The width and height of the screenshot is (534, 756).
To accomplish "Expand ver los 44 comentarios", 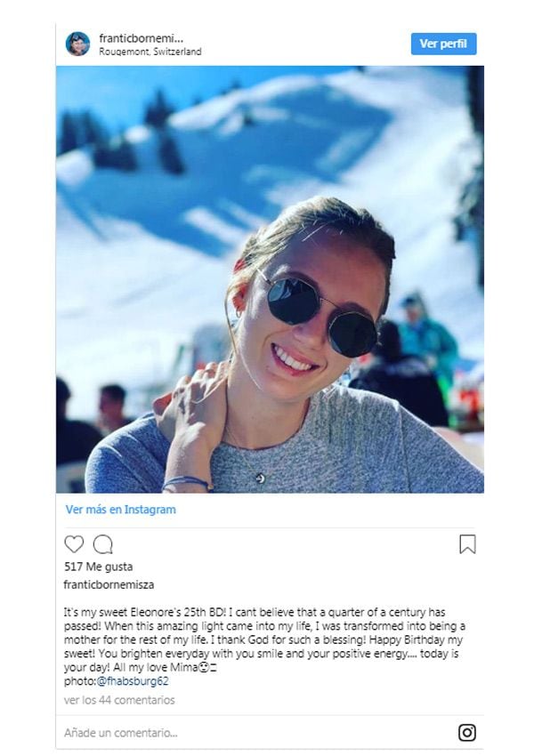I will (119, 700).
